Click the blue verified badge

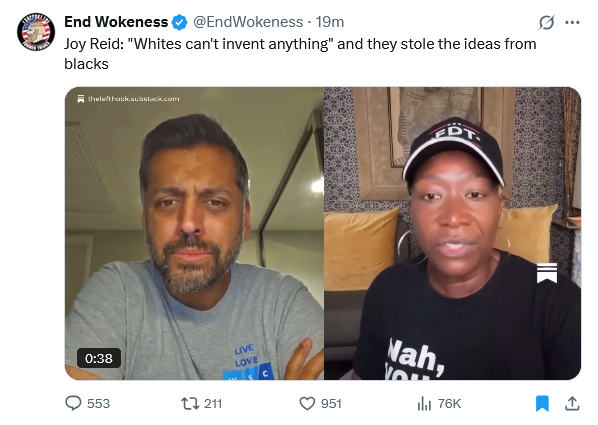click(179, 22)
